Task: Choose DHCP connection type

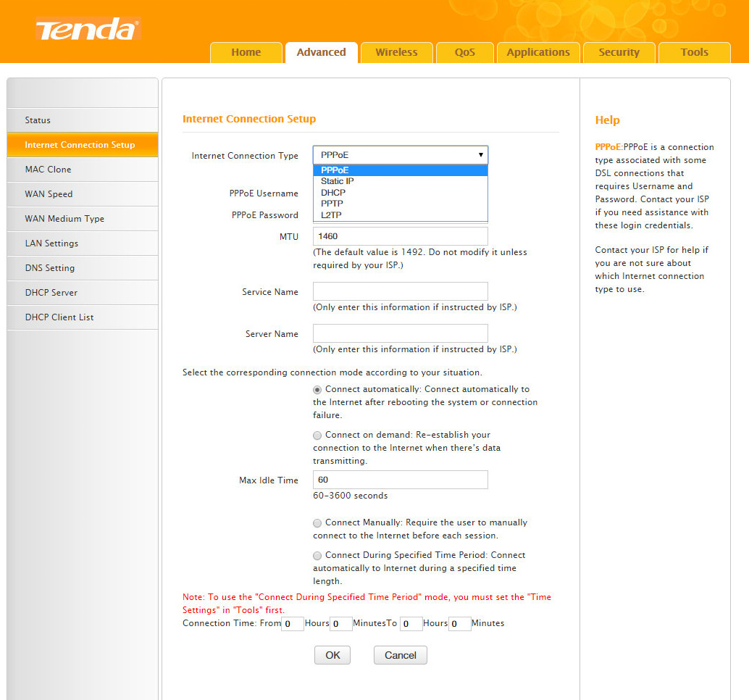Action: tap(401, 193)
